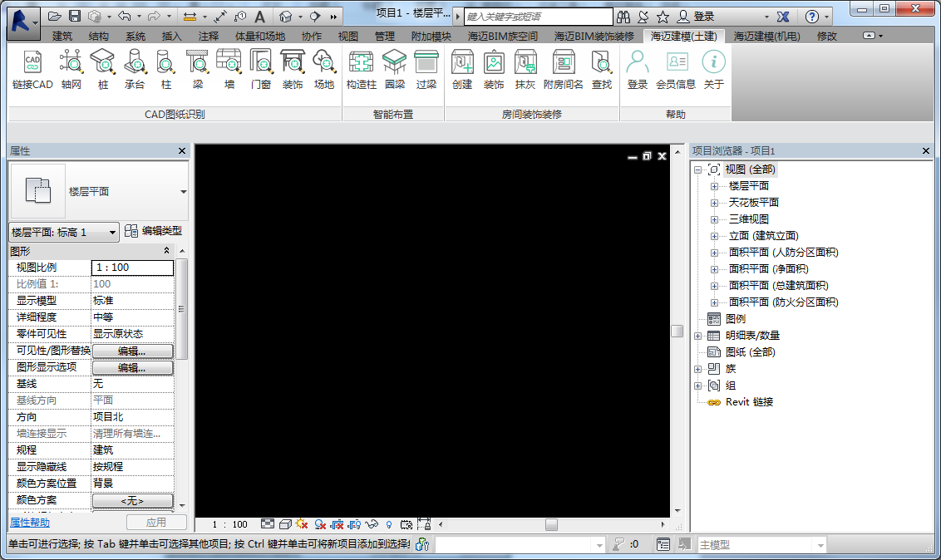
Task: Launch the 构造柱 smart layout tool
Action: (362, 70)
